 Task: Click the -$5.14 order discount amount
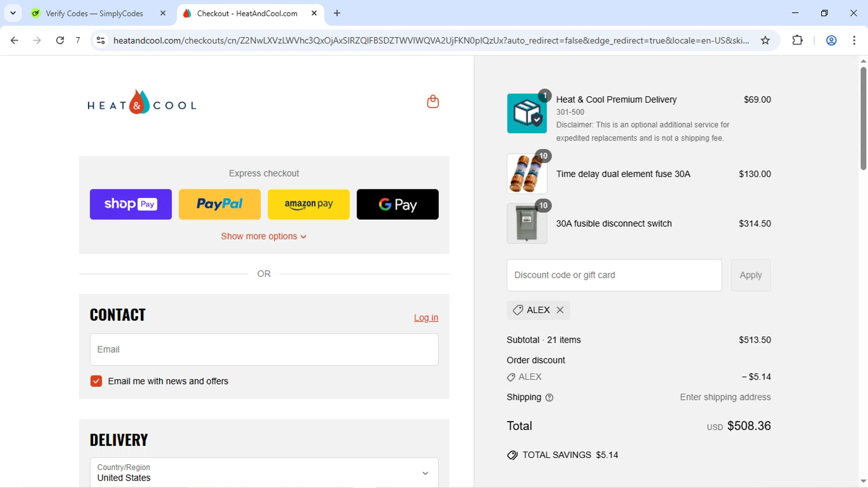(756, 377)
